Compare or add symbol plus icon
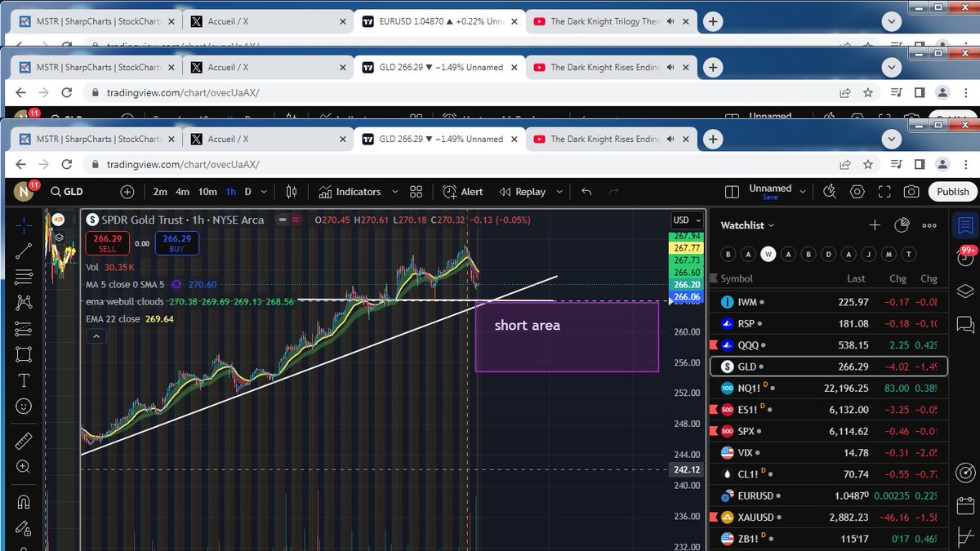The height and width of the screenshot is (551, 980). point(127,192)
